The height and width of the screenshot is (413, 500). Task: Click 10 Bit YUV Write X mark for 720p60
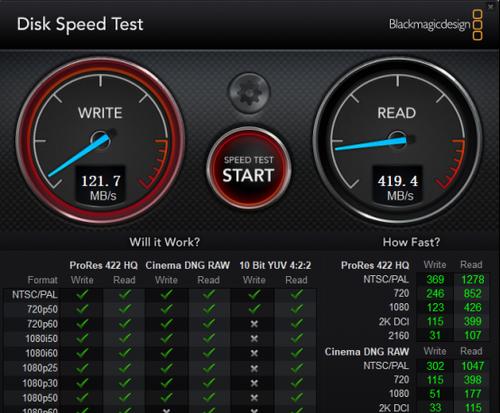click(x=254, y=324)
